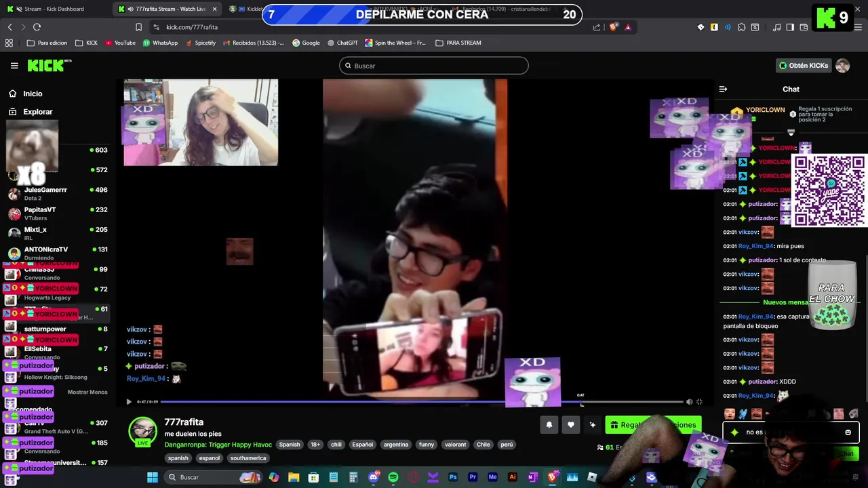
Task: Open KICK bookmark folder
Action: pos(87,43)
